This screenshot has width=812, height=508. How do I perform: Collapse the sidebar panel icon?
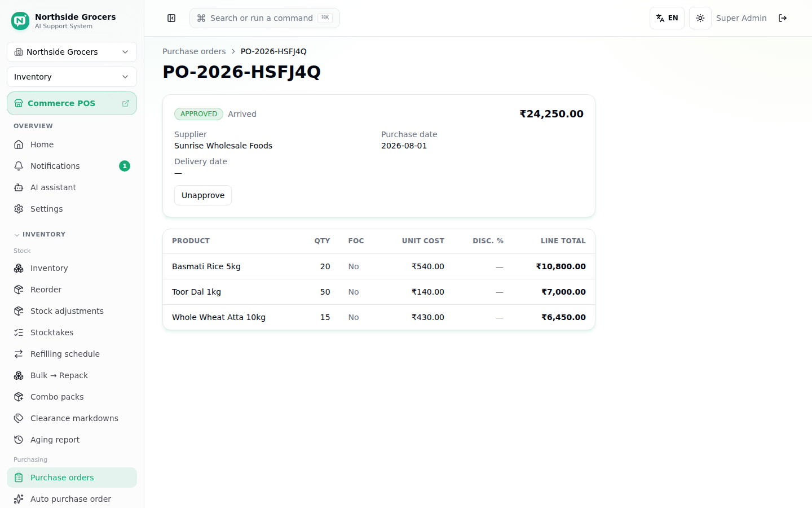tap(171, 18)
